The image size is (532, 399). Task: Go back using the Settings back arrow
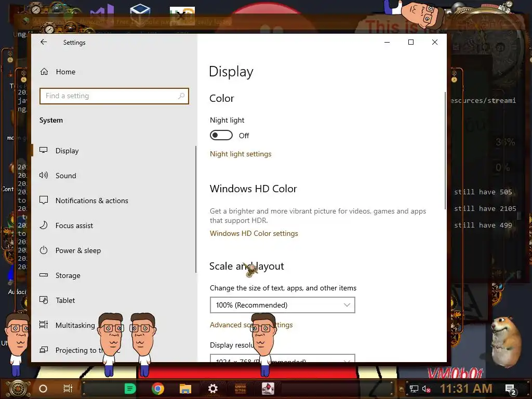tap(44, 42)
